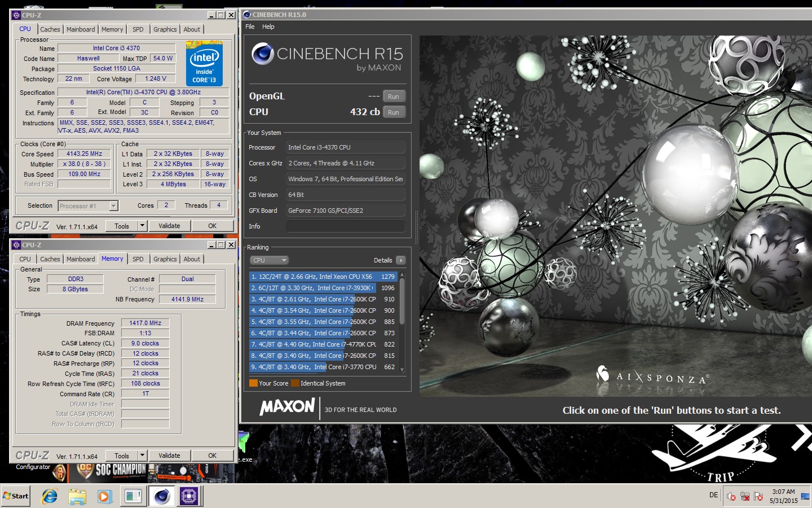Image resolution: width=812 pixels, height=508 pixels.
Task: Open the File menu in Cinebench
Action: pyautogui.click(x=250, y=27)
